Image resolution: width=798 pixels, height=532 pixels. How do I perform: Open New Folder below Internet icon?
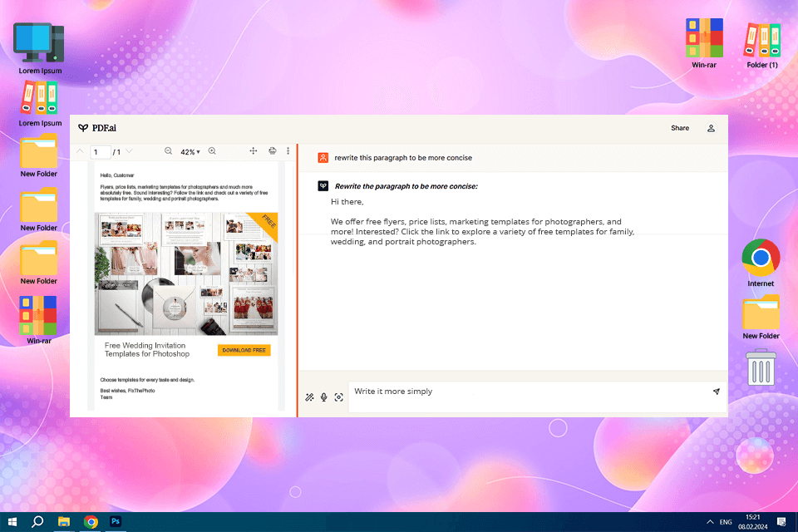761,318
